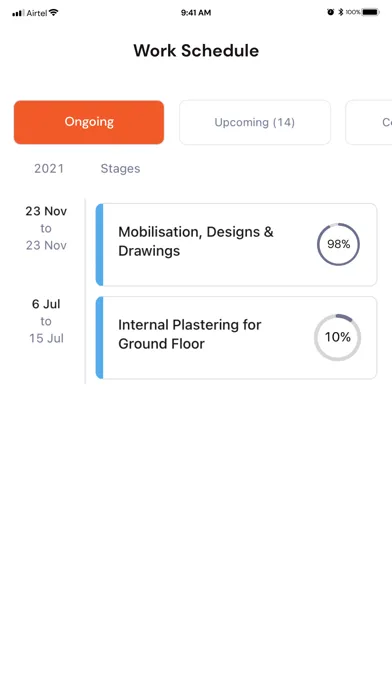Click the Stages column header
This screenshot has height=696, width=392.
[120, 169]
